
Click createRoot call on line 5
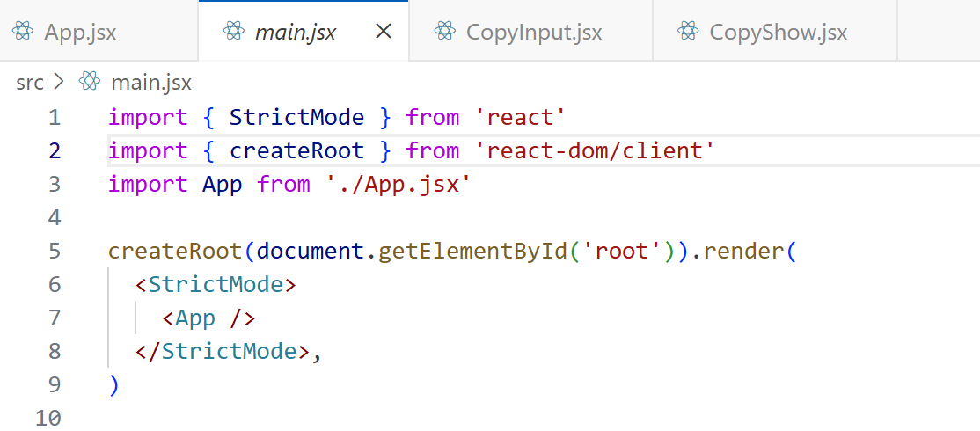point(175,251)
